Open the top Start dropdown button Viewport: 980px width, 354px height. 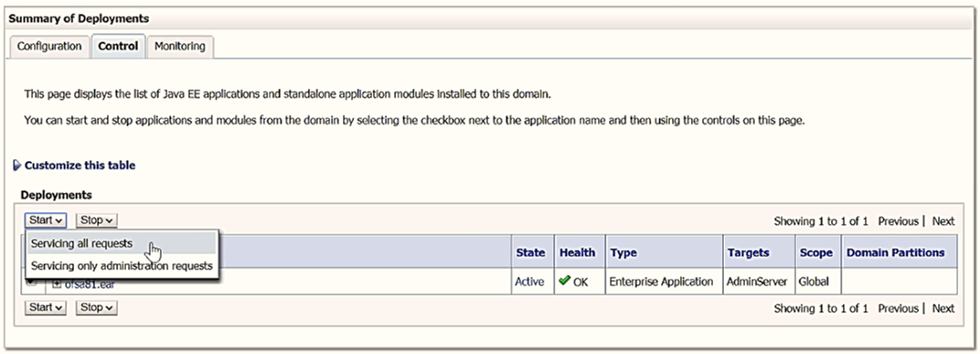46,220
